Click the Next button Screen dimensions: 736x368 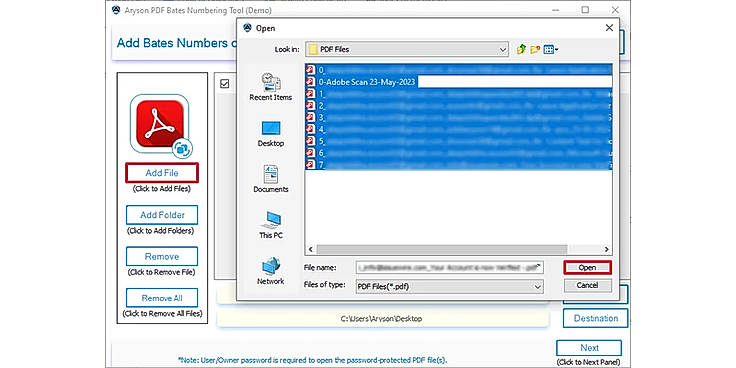pyautogui.click(x=589, y=348)
